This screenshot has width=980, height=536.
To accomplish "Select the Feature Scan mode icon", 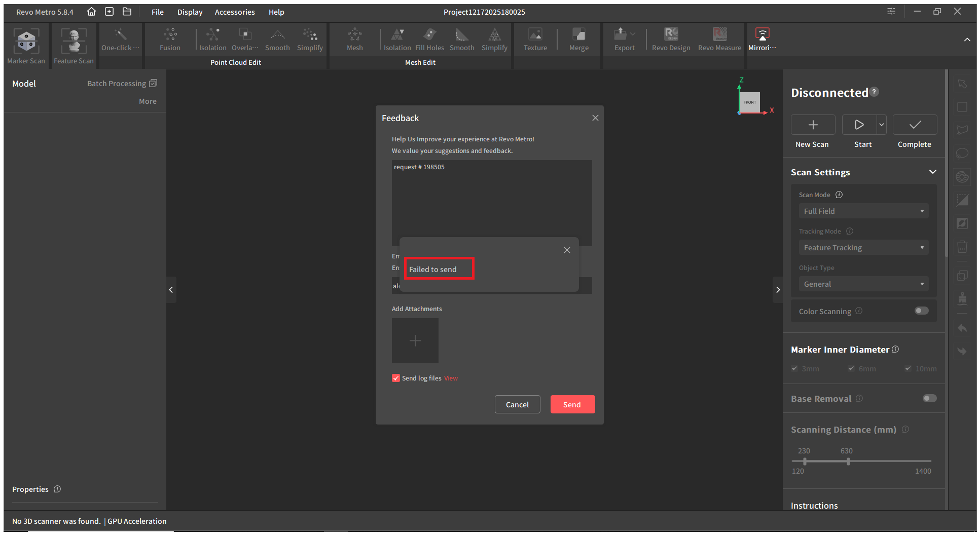I will pos(74,42).
